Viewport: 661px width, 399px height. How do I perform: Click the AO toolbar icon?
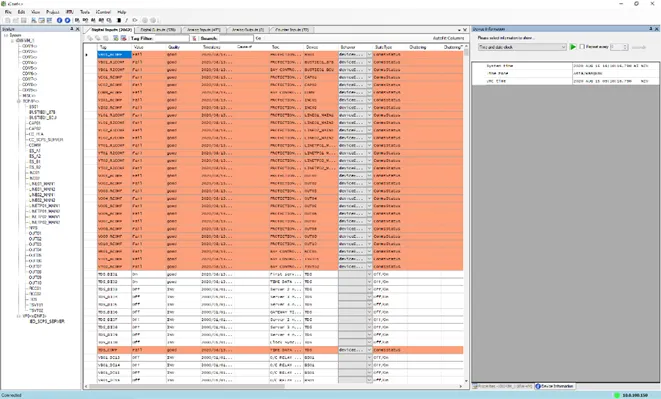pyautogui.click(x=101, y=20)
